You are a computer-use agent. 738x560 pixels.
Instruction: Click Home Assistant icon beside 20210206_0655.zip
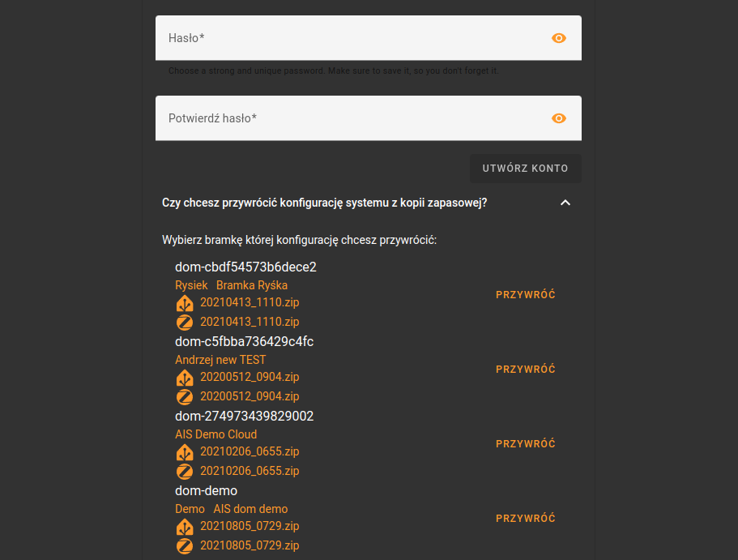click(x=185, y=452)
